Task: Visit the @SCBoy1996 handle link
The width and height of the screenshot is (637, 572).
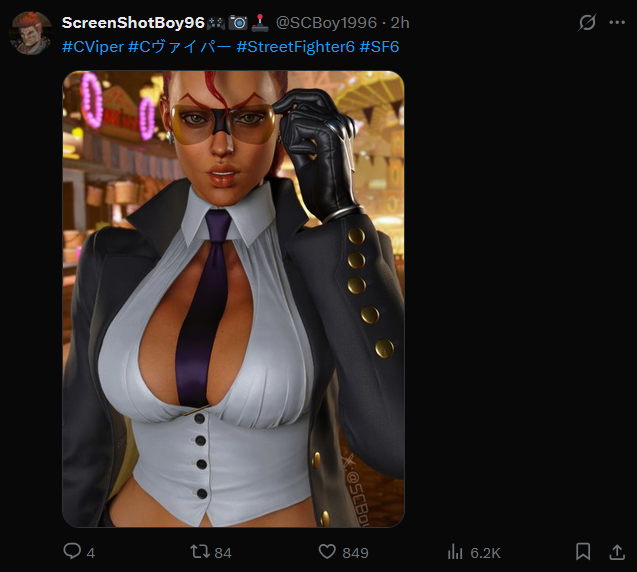Action: tap(326, 23)
